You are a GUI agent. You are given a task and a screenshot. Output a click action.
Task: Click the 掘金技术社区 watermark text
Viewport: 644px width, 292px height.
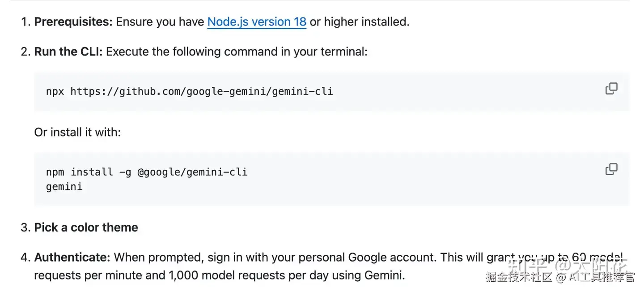519,277
